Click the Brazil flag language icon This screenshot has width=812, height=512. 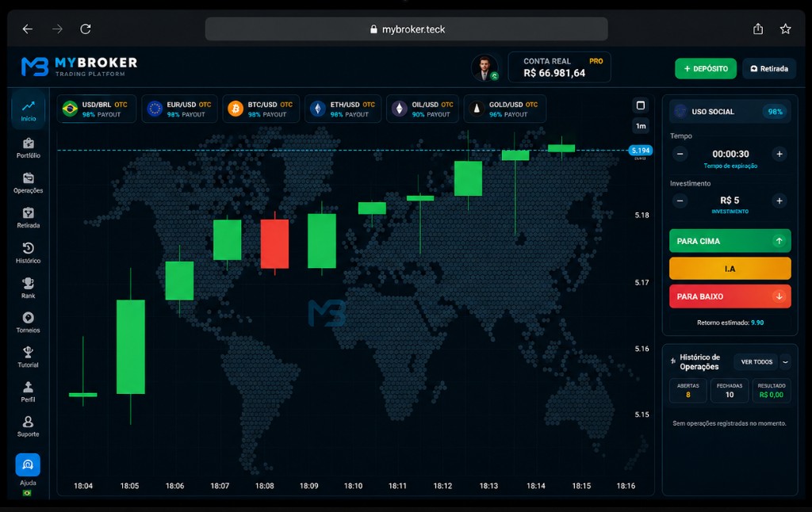27,493
